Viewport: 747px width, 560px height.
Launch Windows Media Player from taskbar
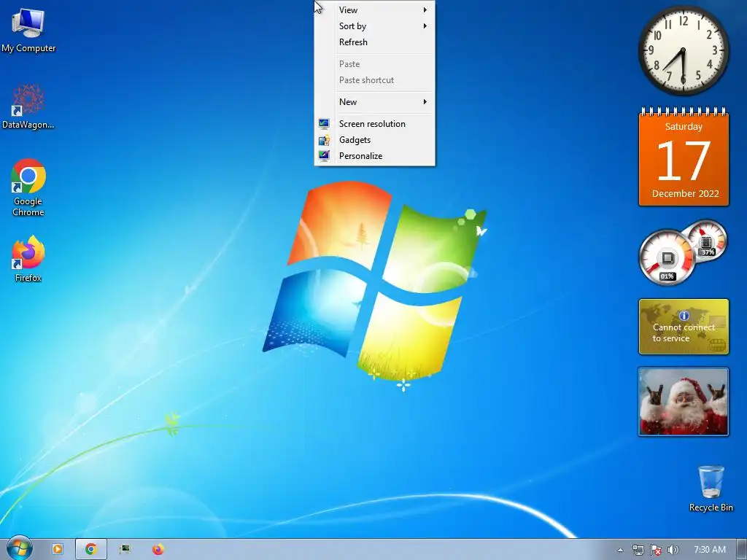point(57,549)
